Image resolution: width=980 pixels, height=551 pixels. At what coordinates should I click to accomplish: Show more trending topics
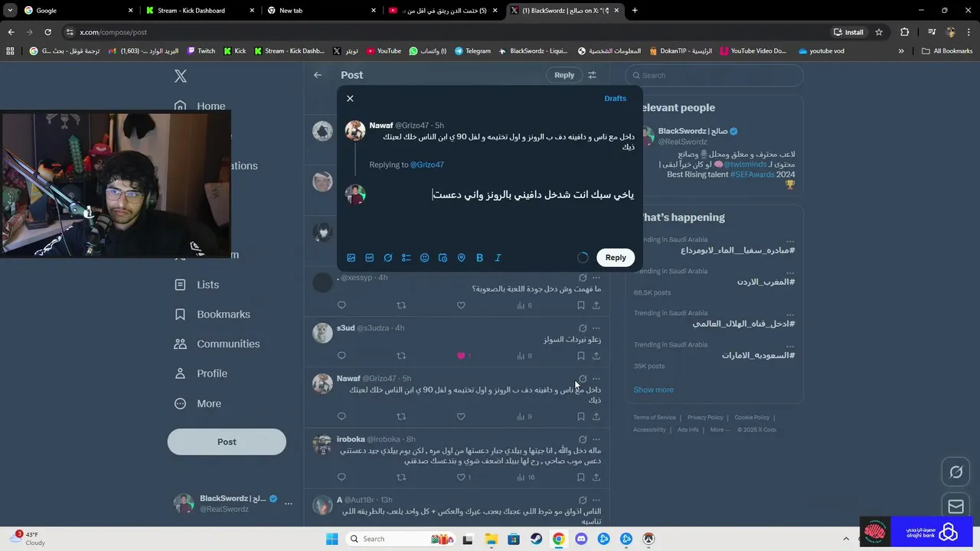click(x=654, y=390)
